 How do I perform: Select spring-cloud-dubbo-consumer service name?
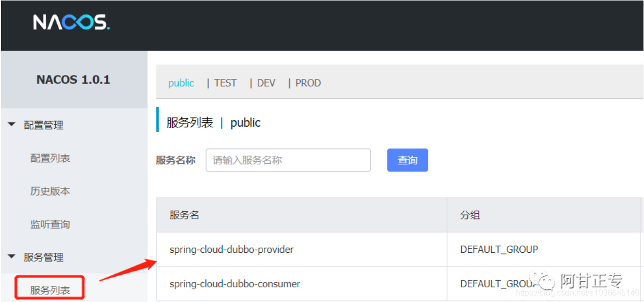pos(235,284)
